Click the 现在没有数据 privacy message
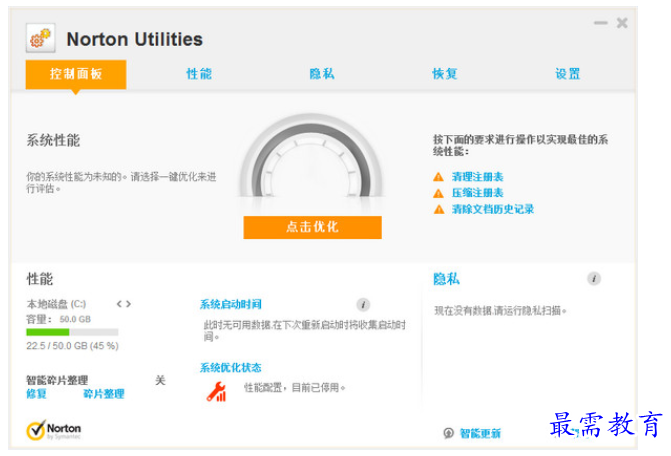This screenshot has width=671, height=456. click(500, 311)
